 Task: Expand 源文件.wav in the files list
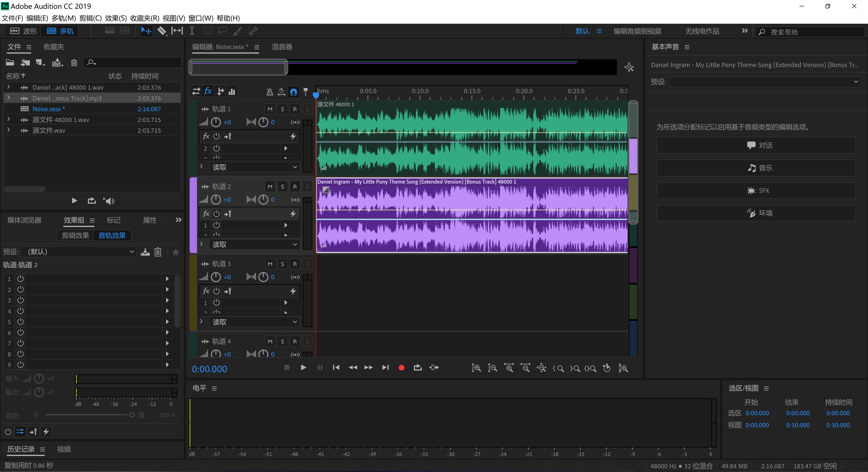pos(8,130)
